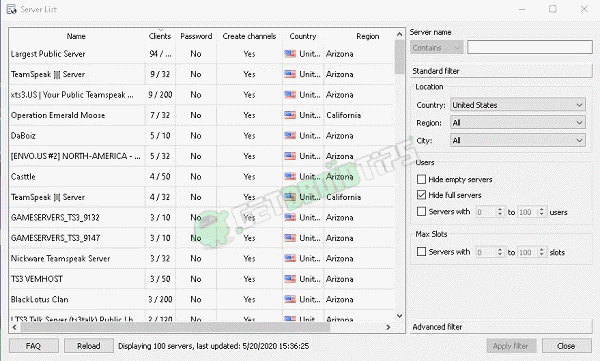
Task: Click the Reload button
Action: pos(89,346)
